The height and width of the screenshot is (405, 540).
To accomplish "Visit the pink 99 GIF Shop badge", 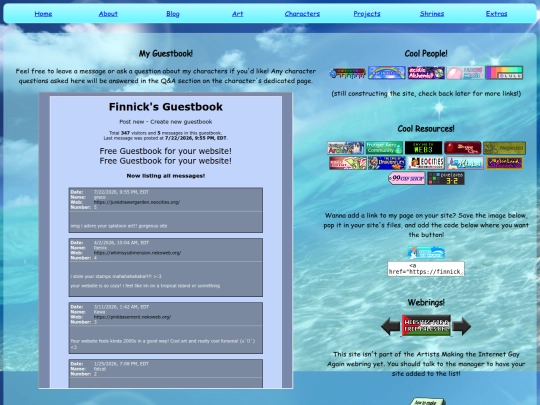I will [406, 178].
